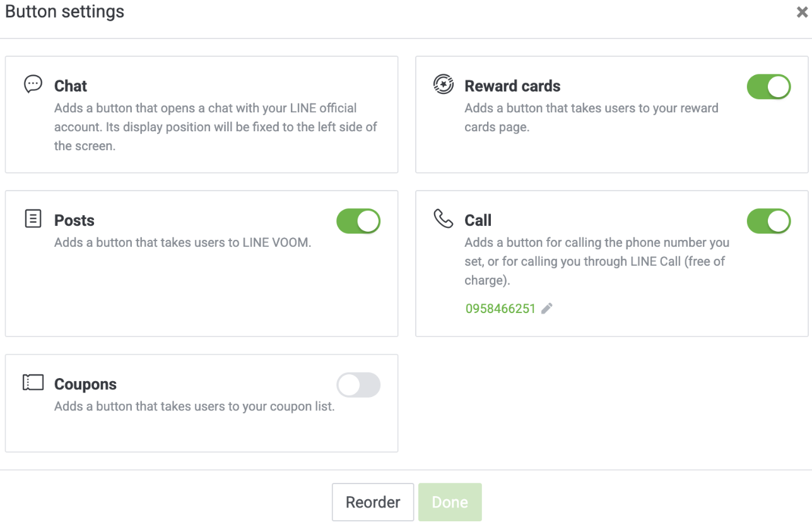Close the Button settings dialog
The image size is (812, 527).
coord(802,12)
